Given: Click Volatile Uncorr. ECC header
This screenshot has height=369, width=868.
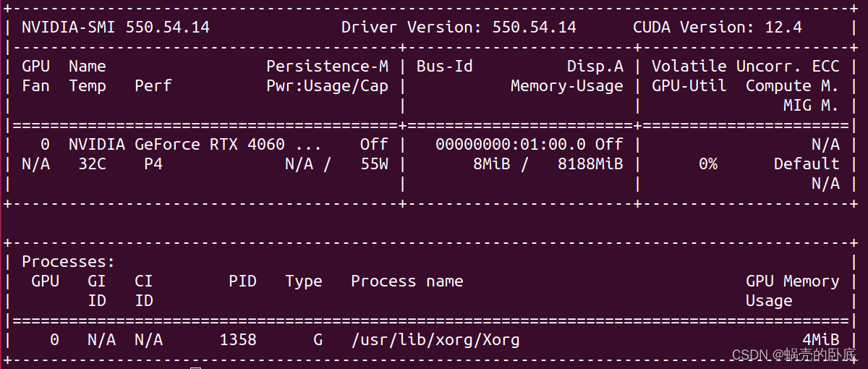Looking at the screenshot, I should click(746, 67).
